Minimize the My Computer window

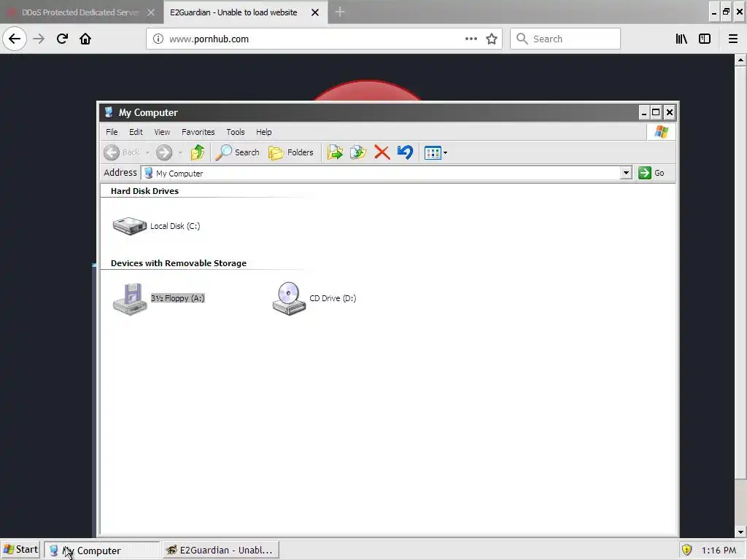click(644, 112)
